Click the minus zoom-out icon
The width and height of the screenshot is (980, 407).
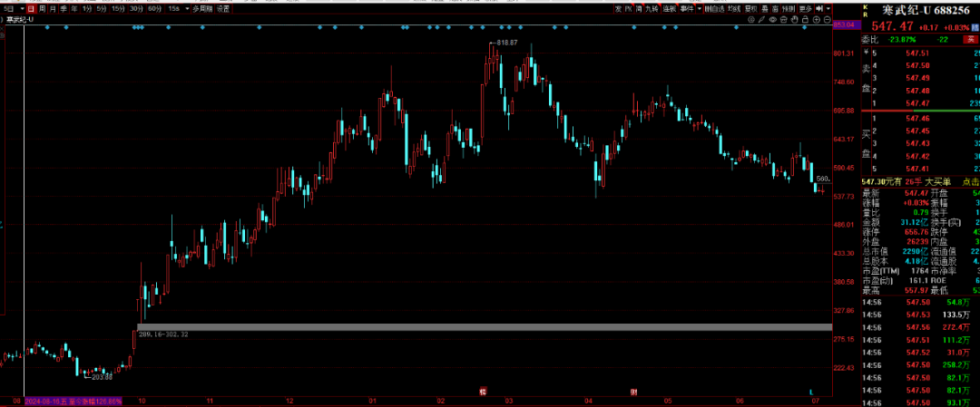coord(827,20)
